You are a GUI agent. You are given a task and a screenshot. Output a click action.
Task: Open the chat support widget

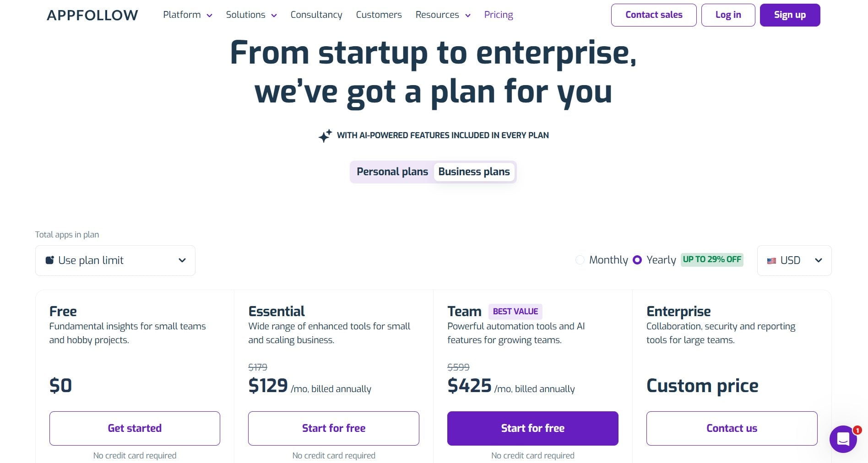click(x=843, y=439)
